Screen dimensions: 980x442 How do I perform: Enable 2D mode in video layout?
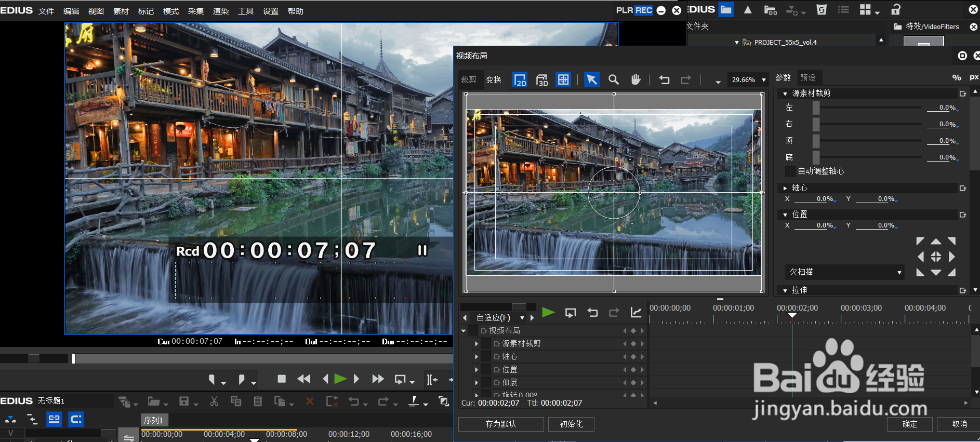(520, 79)
